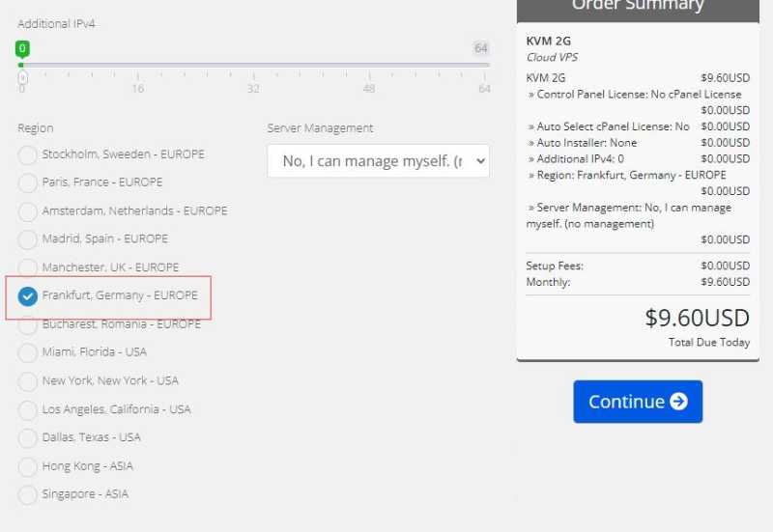Click the Continue button
This screenshot has width=773, height=532.
click(x=638, y=402)
